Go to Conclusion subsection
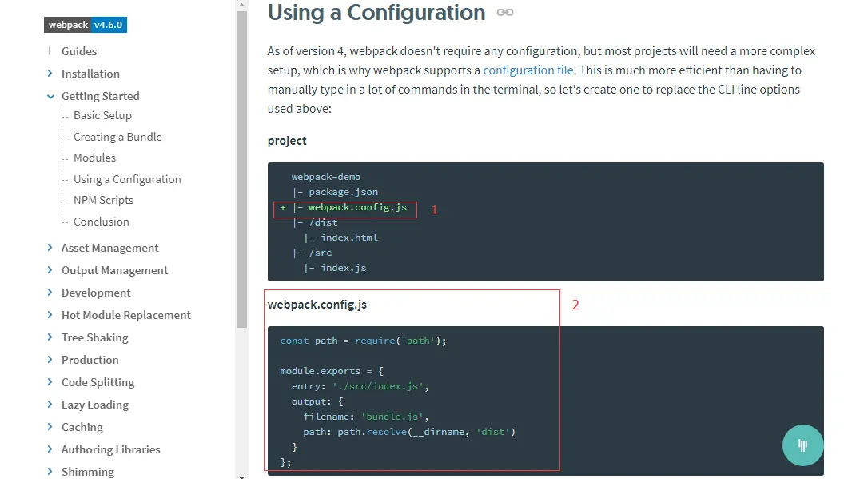868x479 pixels. pyautogui.click(x=102, y=222)
